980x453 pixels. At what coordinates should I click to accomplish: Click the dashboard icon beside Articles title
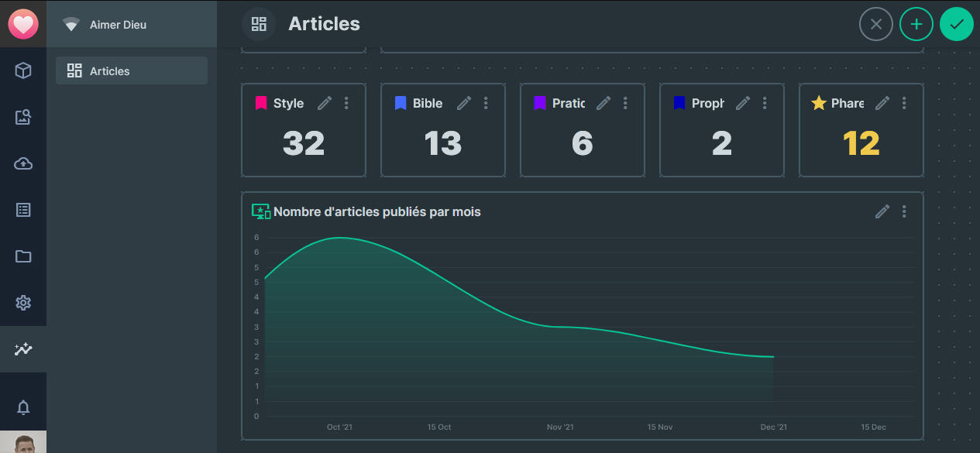pos(259,24)
